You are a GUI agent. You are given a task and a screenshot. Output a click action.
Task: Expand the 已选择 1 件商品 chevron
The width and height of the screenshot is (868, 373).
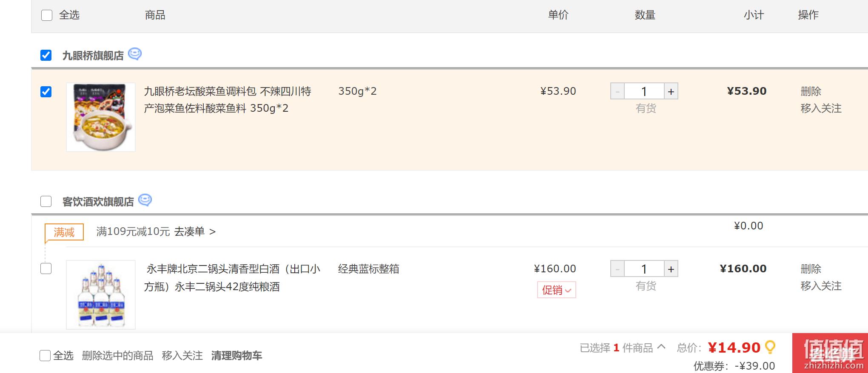click(x=661, y=347)
